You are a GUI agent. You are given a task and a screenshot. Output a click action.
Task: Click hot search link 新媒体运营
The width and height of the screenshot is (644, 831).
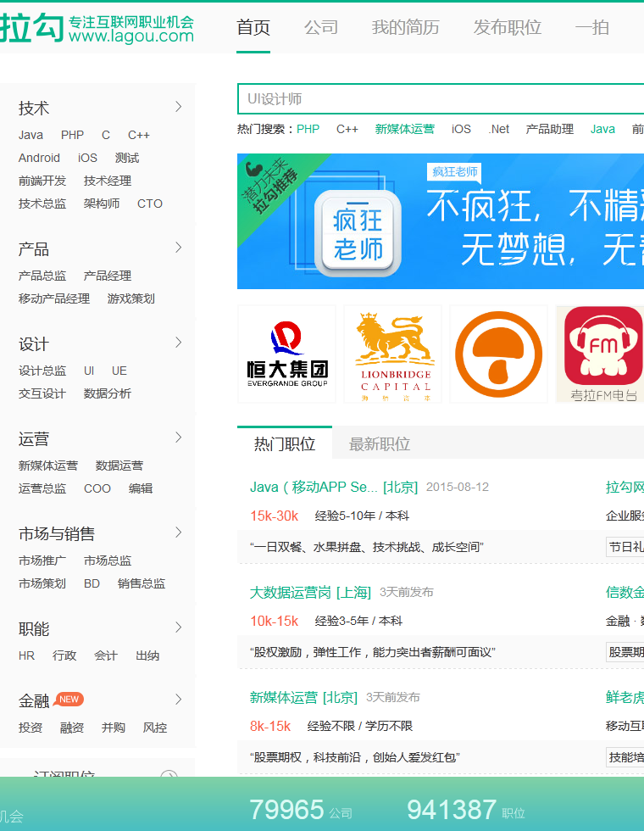coord(405,129)
